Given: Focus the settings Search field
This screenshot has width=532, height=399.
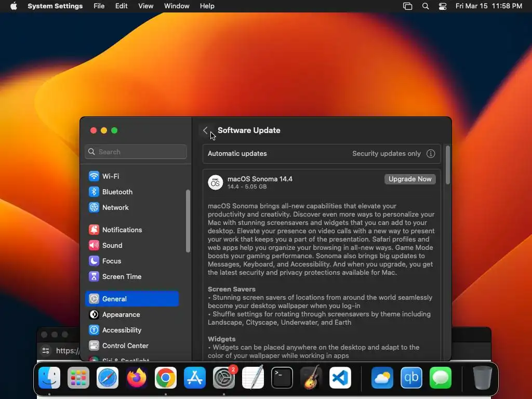Looking at the screenshot, I should [136, 152].
